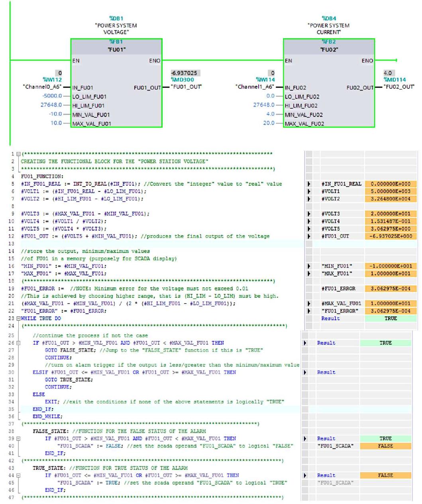
Task: Click the WHILE TRUE DO statement
Action: tap(41, 319)
